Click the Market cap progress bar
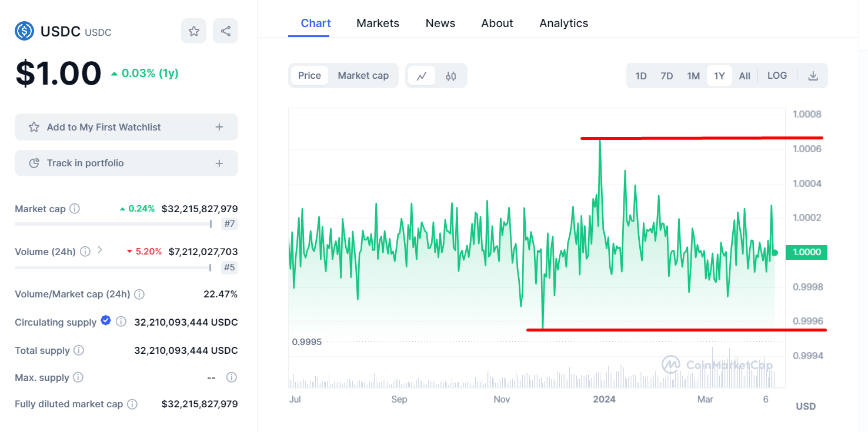 coord(113,224)
